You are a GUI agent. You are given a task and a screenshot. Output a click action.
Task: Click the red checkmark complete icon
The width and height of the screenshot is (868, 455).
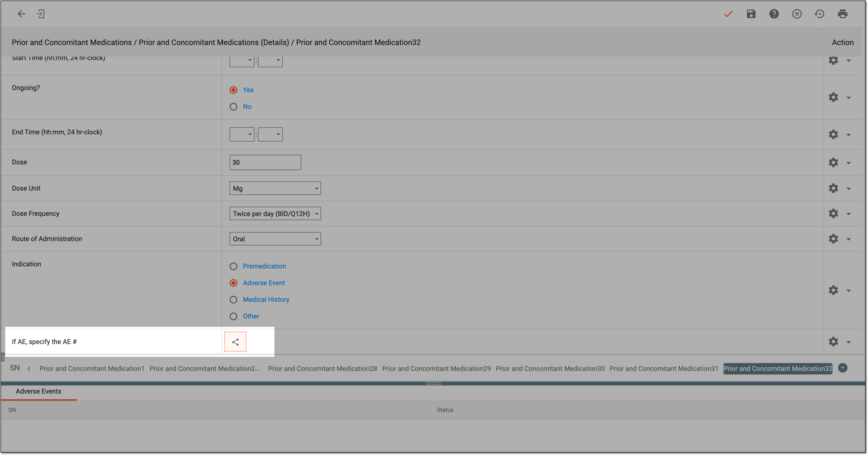point(728,14)
